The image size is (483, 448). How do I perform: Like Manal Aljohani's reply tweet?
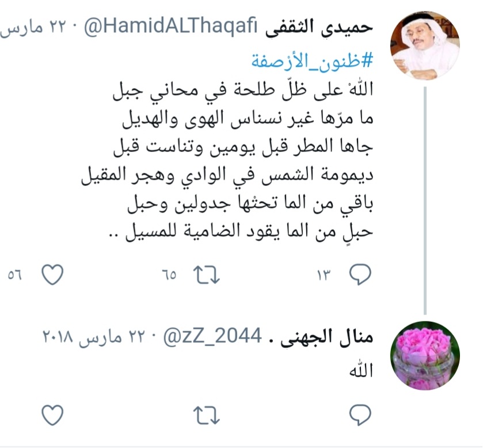(52, 415)
